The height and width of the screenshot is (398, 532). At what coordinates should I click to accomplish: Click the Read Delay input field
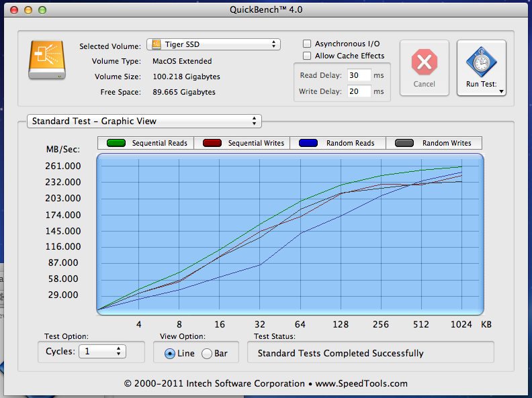[x=359, y=75]
